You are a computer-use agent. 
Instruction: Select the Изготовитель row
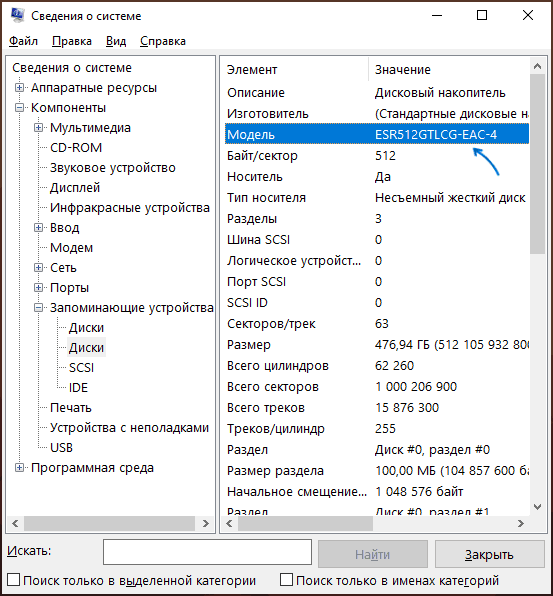pyautogui.click(x=377, y=113)
